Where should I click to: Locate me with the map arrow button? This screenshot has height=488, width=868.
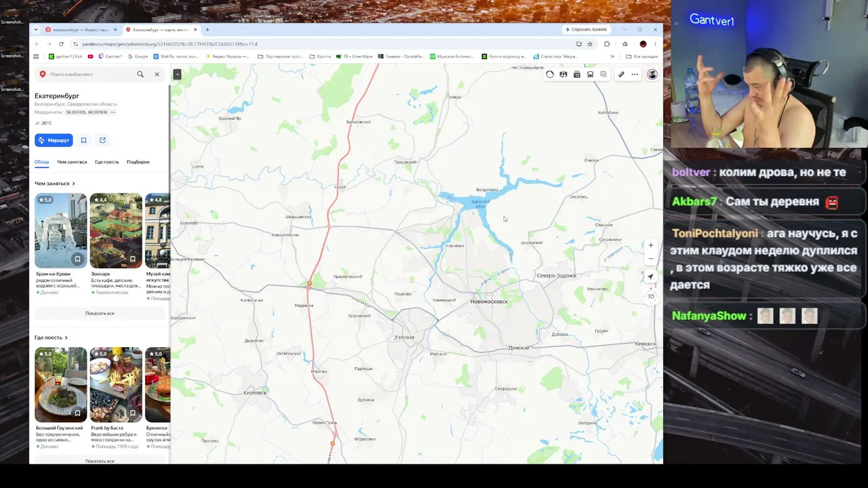tap(651, 277)
